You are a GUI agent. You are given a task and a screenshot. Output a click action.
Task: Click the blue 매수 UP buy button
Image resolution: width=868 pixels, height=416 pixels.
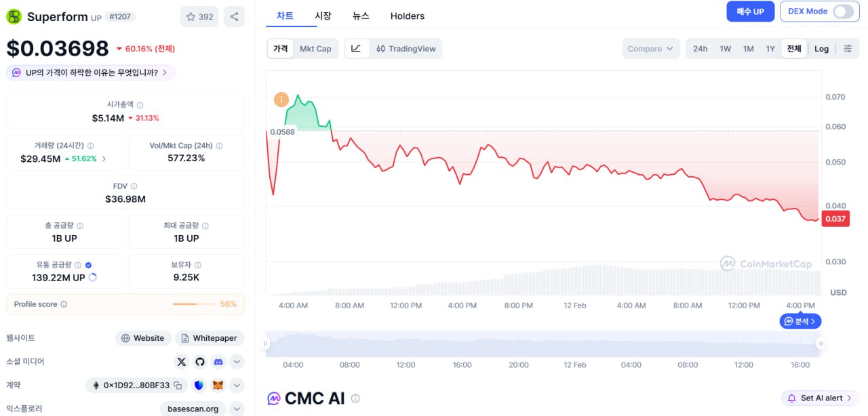click(x=750, y=12)
